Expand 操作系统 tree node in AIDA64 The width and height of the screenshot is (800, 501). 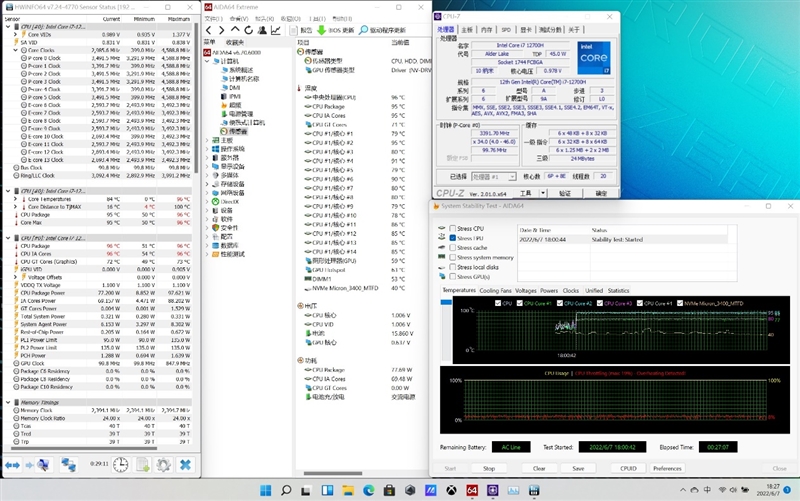tap(207, 149)
